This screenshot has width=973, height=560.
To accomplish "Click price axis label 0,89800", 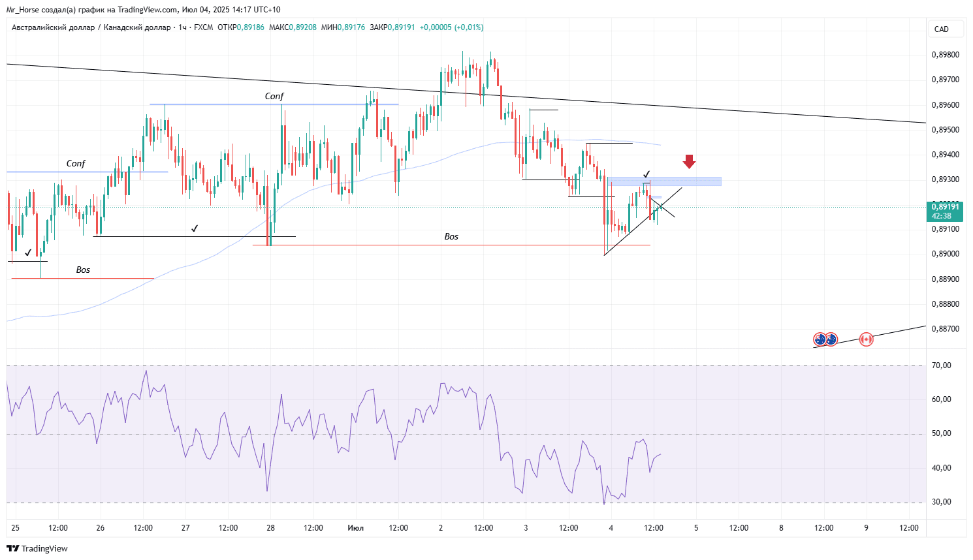I will [x=946, y=55].
